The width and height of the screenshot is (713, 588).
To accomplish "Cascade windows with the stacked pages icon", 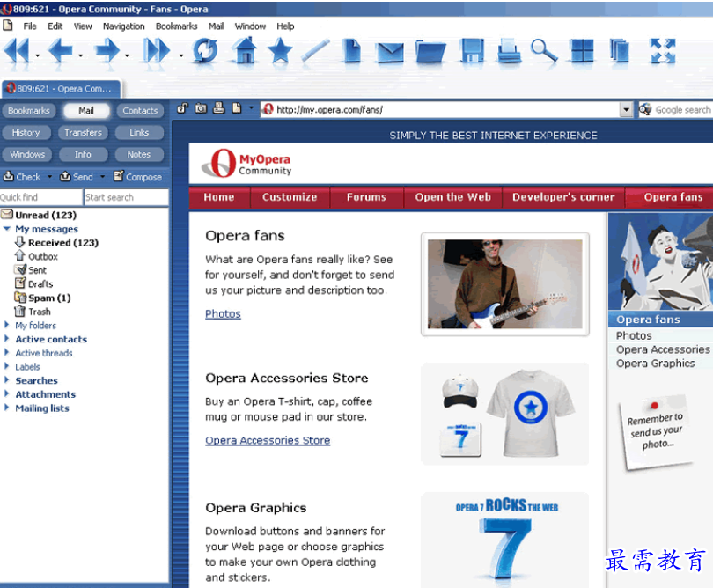I will (620, 50).
